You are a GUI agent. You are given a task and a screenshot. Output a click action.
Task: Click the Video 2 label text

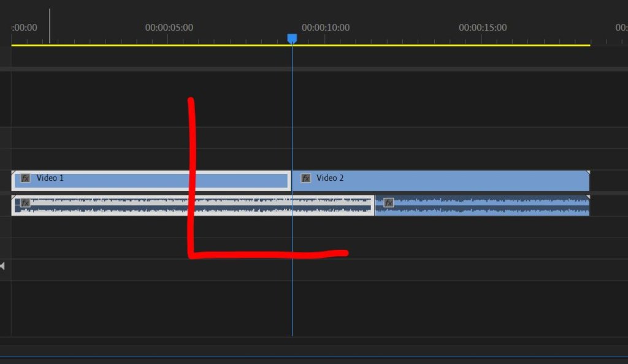pos(330,178)
